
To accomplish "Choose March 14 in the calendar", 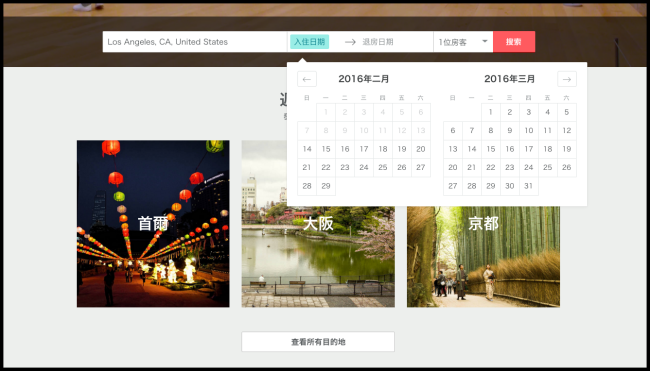I will pos(472,149).
